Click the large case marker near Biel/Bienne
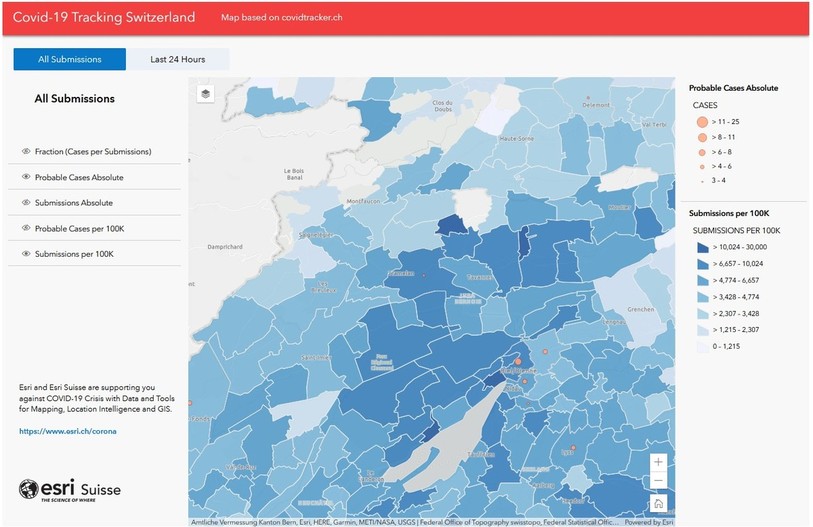Image resolution: width=813 pixels, height=527 pixels. click(517, 362)
